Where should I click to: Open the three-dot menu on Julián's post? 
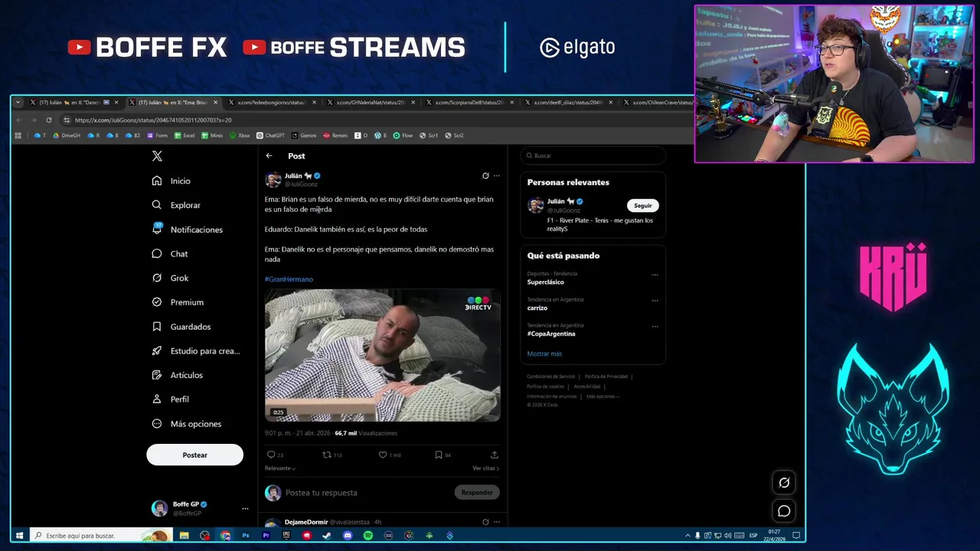(x=496, y=176)
